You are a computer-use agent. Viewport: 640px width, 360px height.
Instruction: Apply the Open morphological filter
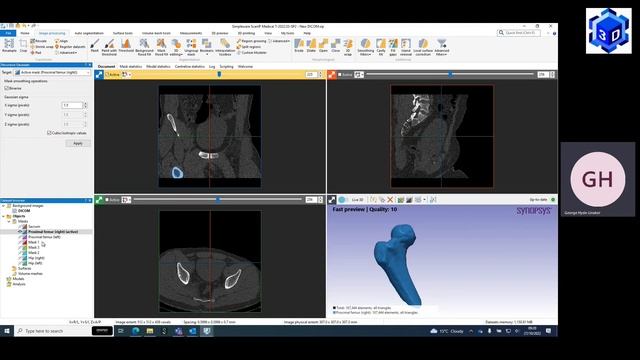point(323,46)
